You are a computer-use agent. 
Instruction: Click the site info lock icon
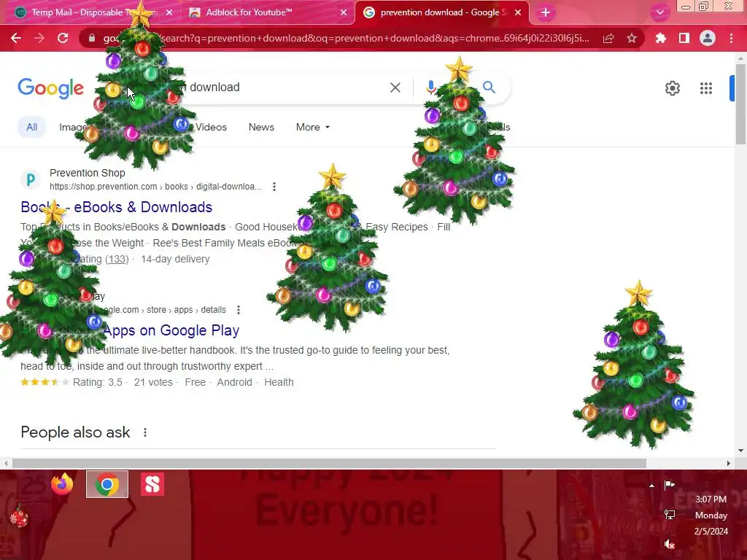coord(91,38)
